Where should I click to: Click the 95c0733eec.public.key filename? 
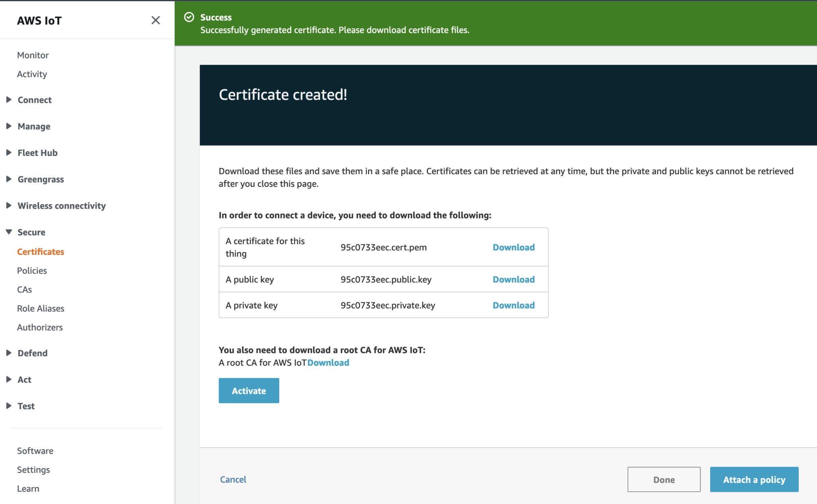[x=386, y=280]
